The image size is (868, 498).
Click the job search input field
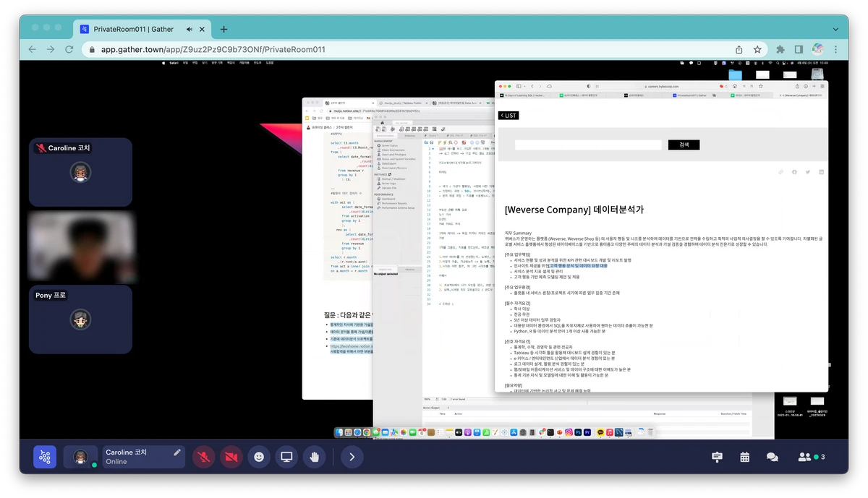588,145
